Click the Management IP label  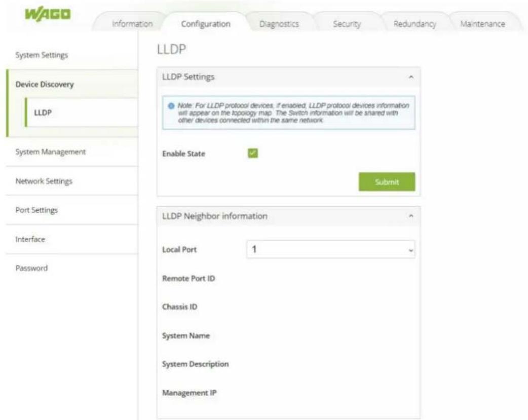[189, 393]
